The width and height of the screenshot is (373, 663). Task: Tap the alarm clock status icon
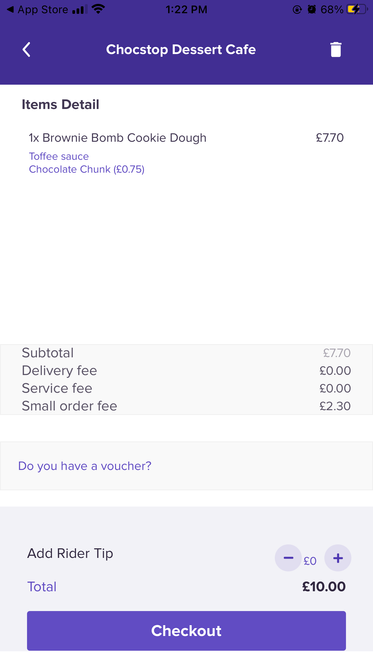[x=312, y=9]
